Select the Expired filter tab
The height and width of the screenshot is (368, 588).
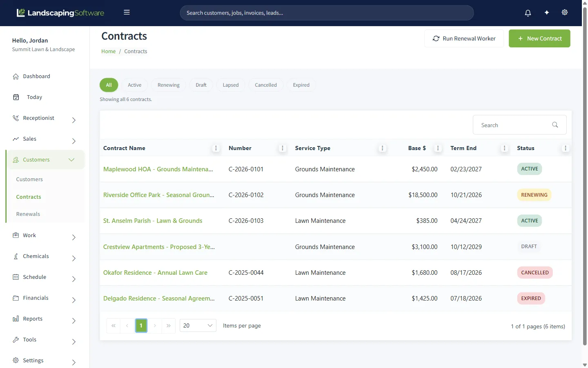pos(301,85)
